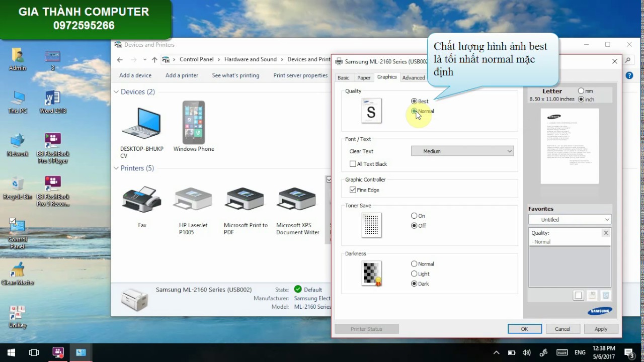The width and height of the screenshot is (644, 362).
Task: Switch to the Graphics tab
Action: tap(387, 77)
